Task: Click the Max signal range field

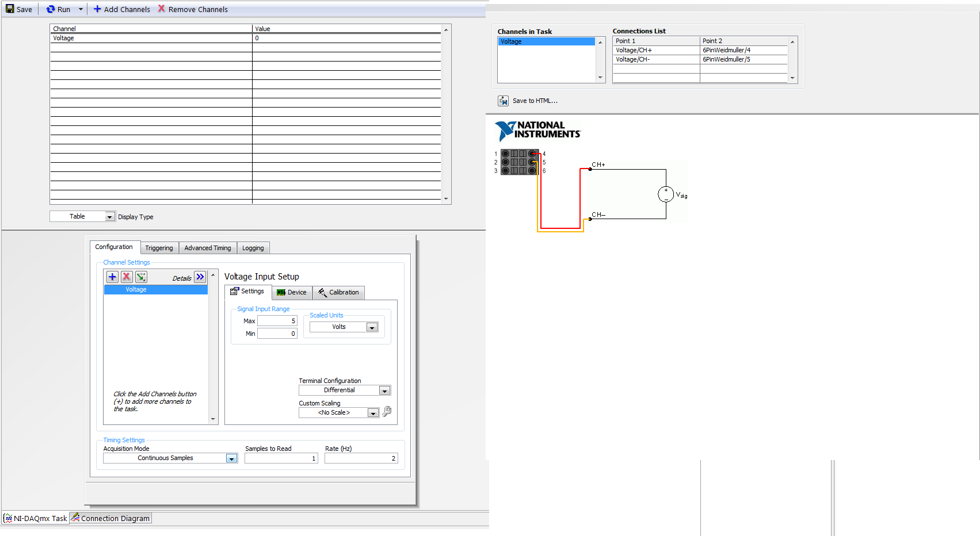Action: coord(277,321)
